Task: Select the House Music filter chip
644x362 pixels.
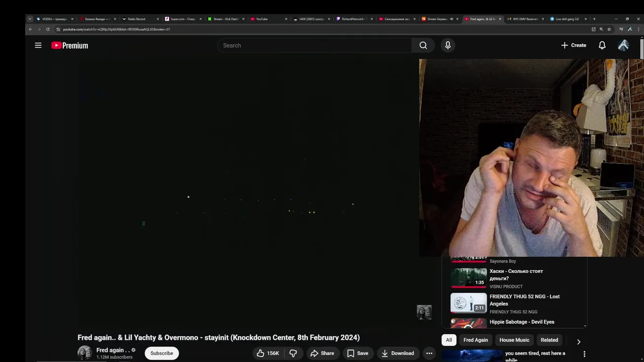Action: click(514, 340)
